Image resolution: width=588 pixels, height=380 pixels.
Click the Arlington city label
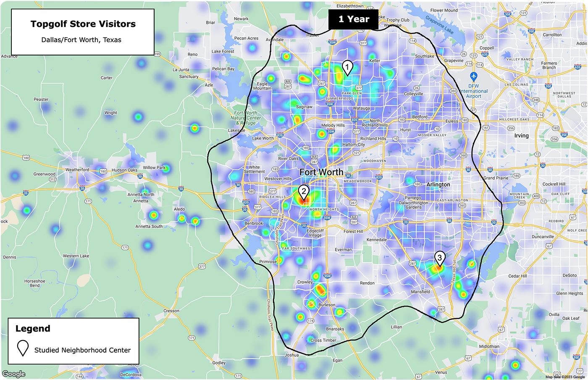point(438,185)
